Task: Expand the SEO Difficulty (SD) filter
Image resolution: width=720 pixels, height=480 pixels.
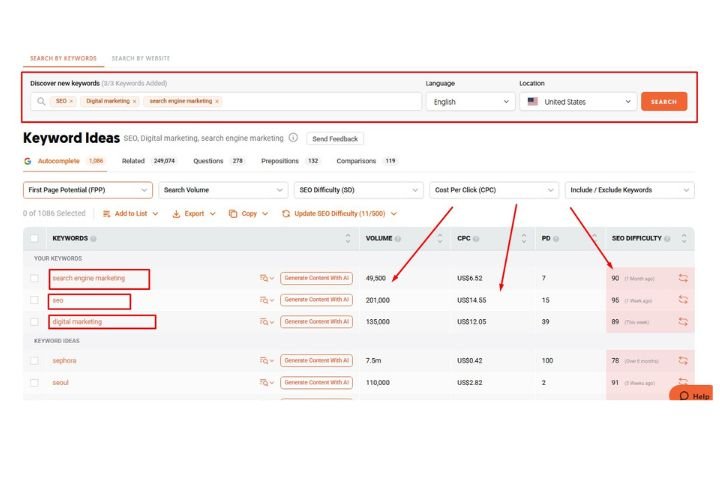Action: coord(359,190)
